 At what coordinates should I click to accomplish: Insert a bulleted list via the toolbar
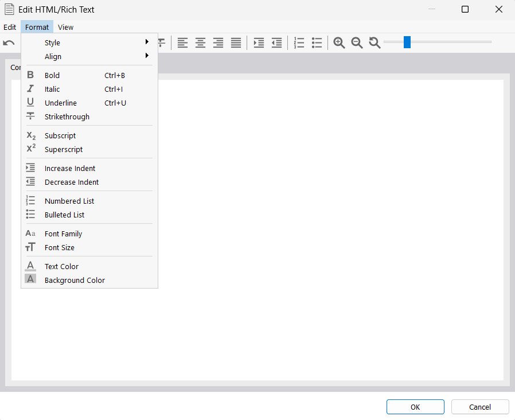point(317,42)
